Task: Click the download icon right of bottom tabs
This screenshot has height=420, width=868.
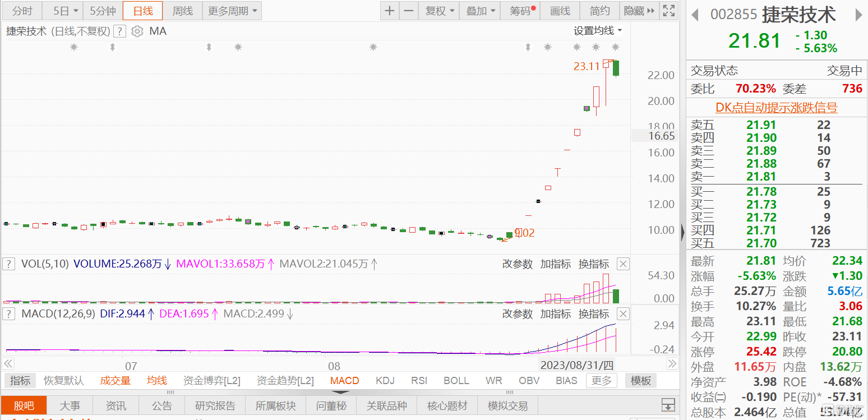Action: (x=668, y=405)
